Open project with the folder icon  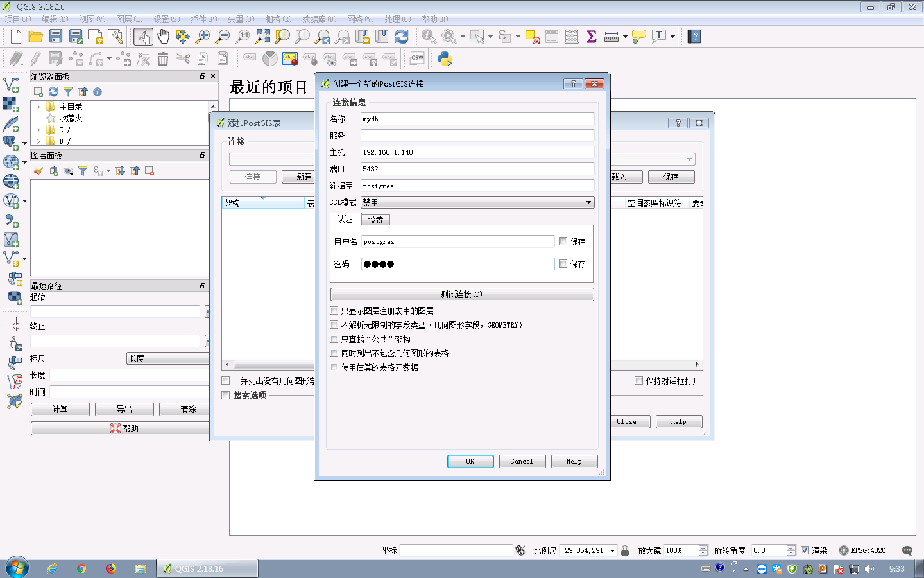(x=36, y=37)
